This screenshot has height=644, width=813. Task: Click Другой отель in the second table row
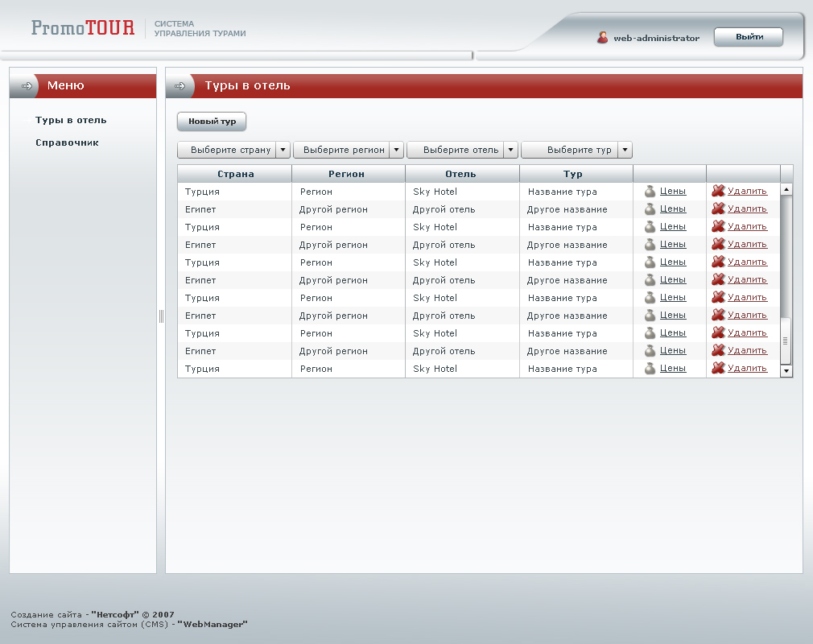444,209
